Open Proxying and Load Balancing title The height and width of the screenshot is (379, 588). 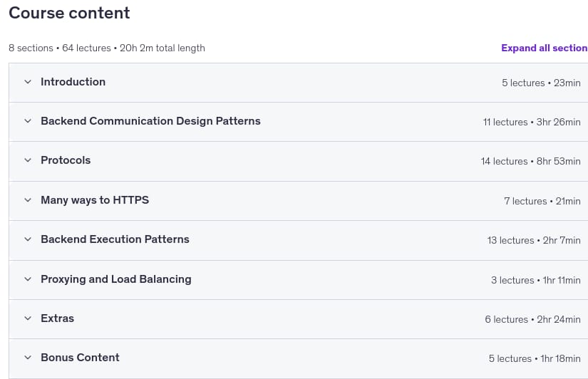116,279
